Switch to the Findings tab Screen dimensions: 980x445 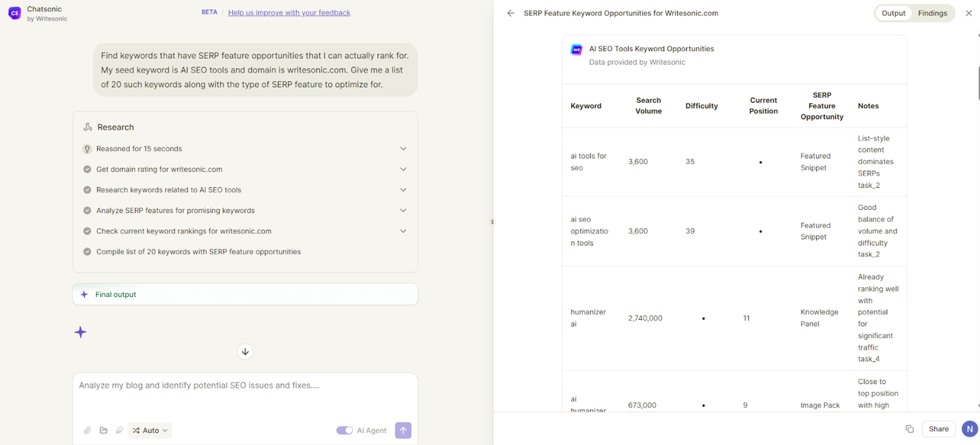point(933,13)
